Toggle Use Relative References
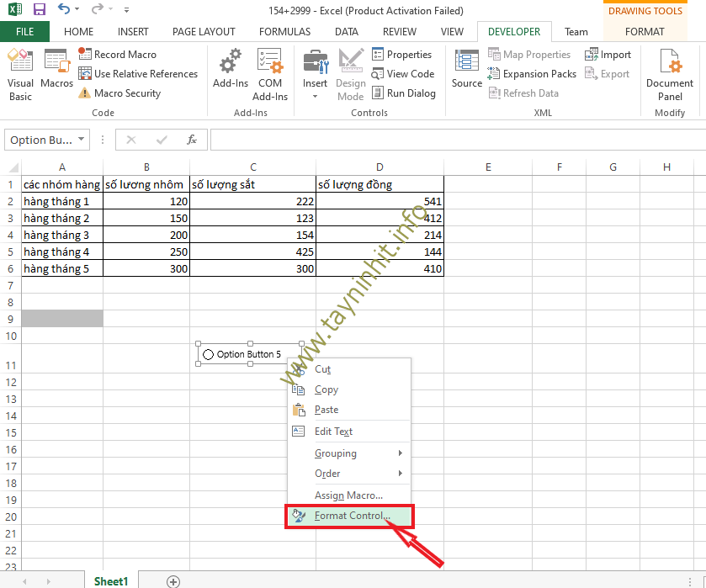This screenshot has height=588, width=706. tap(138, 74)
